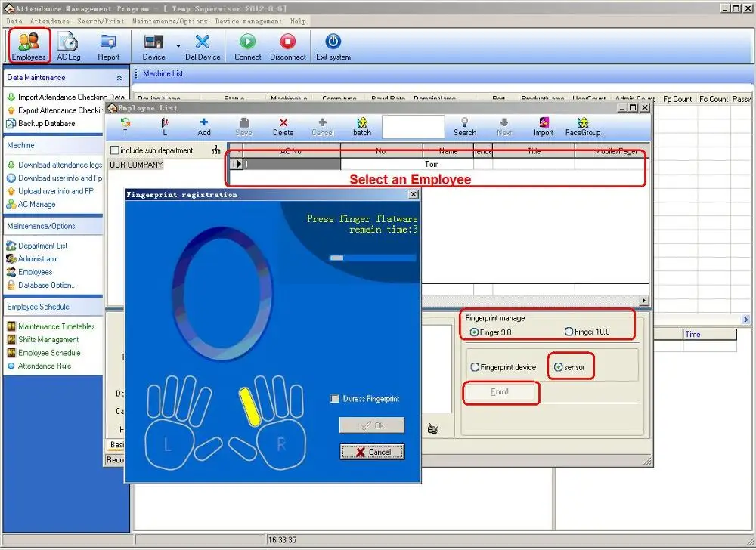Click the Connect device icon

tap(246, 45)
